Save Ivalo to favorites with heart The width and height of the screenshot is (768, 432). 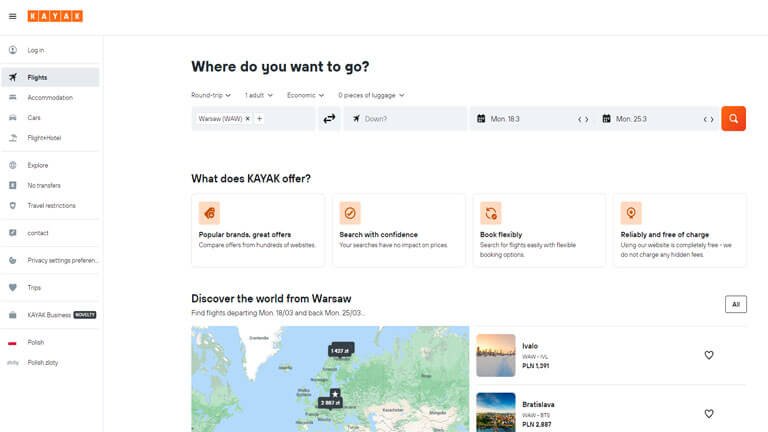[x=709, y=355]
